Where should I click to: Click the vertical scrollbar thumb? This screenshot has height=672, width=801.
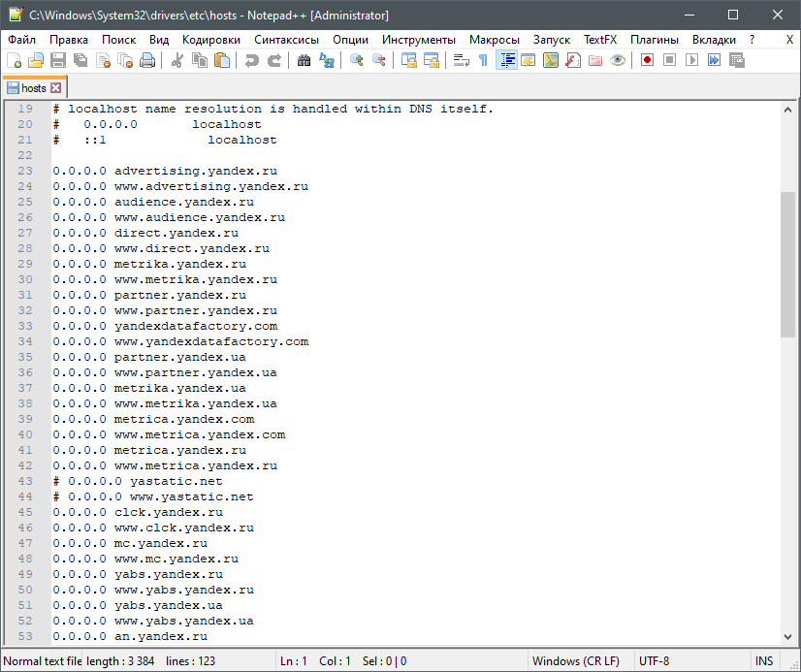787,265
